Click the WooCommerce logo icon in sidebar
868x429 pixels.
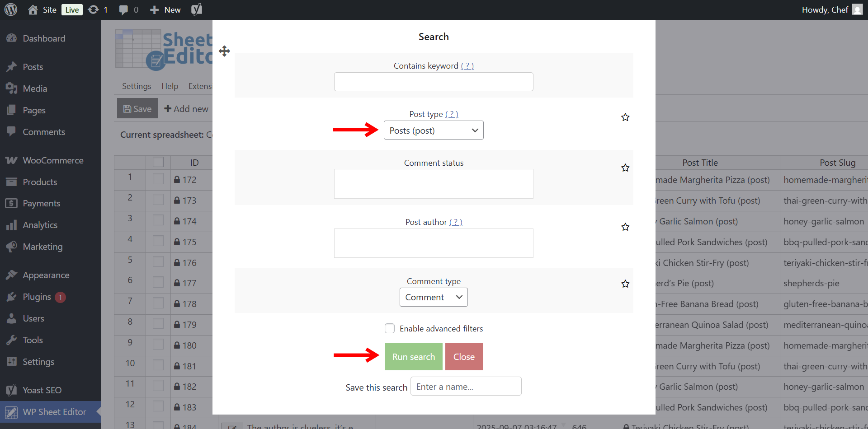(12, 160)
